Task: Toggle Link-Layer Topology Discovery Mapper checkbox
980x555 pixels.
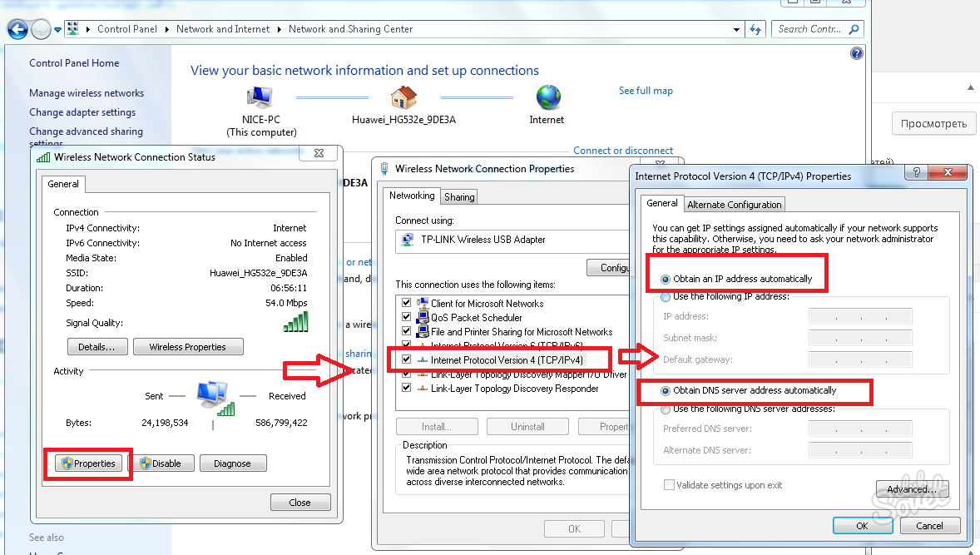Action: pos(406,374)
